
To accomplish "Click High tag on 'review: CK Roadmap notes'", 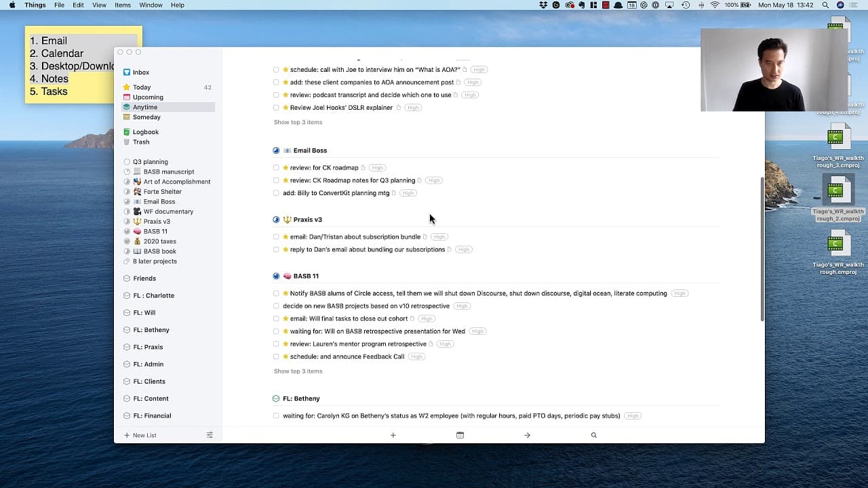I will [434, 181].
